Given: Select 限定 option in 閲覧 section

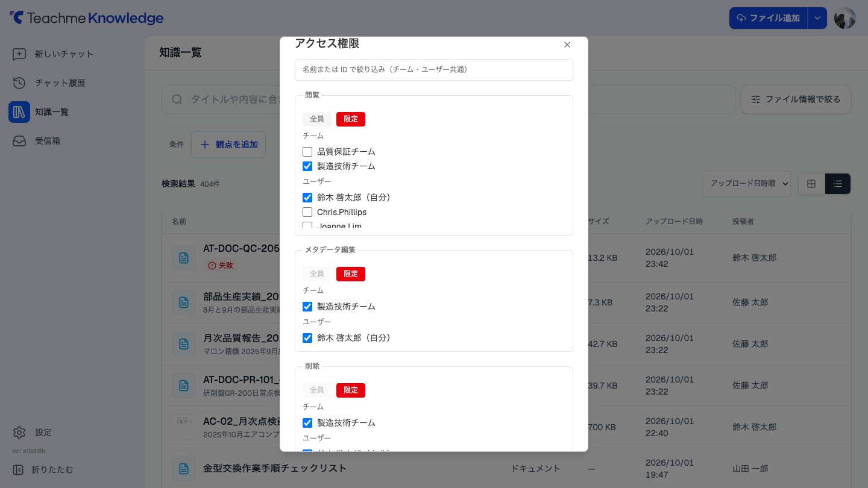Looking at the screenshot, I should pyautogui.click(x=351, y=119).
